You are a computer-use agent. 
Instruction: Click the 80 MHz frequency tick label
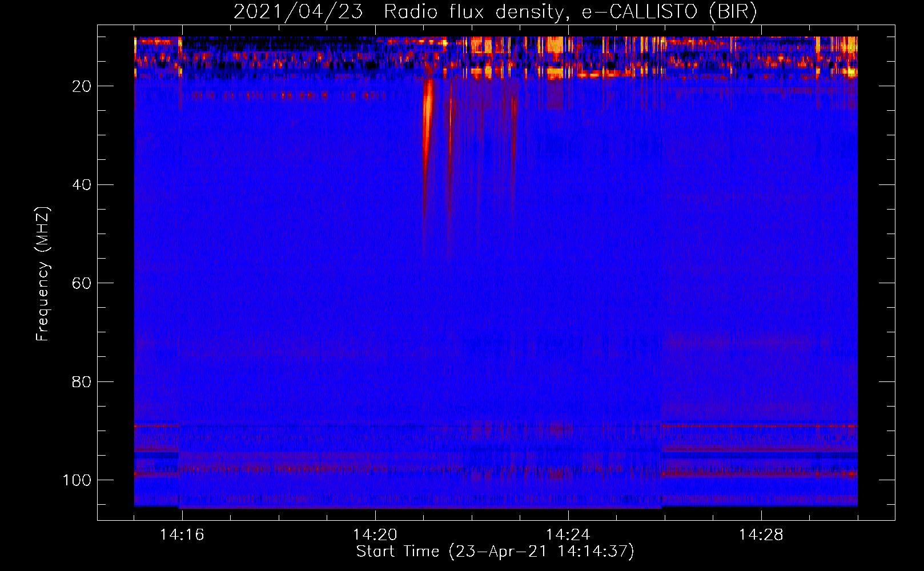coord(82,381)
